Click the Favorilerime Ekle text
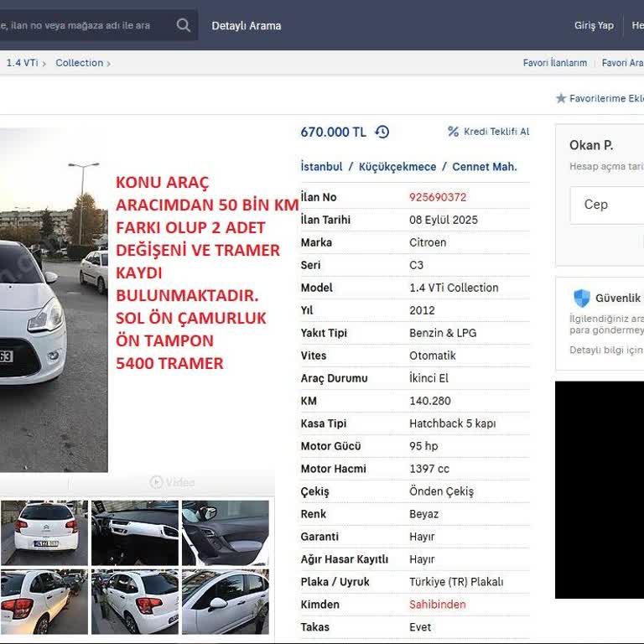 point(606,99)
